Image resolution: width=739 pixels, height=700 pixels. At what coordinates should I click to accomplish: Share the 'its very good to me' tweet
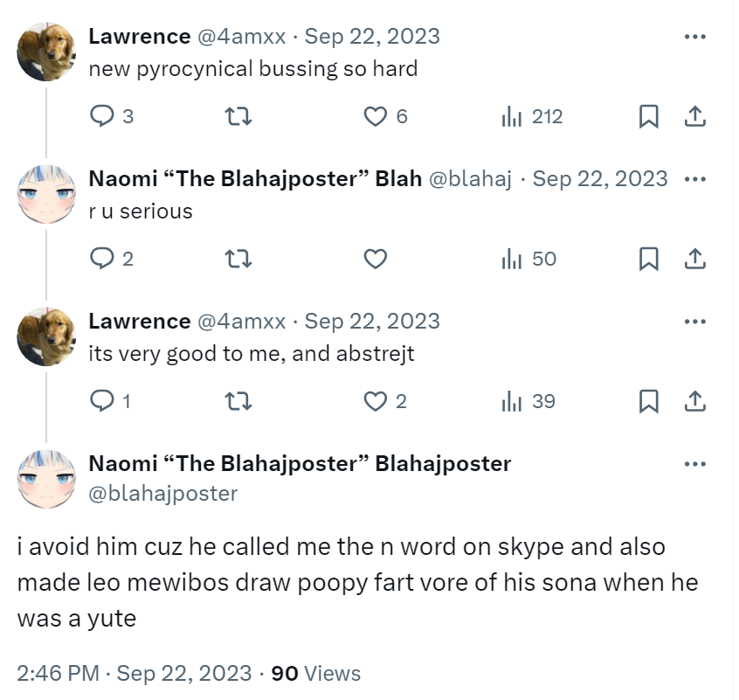(x=694, y=401)
